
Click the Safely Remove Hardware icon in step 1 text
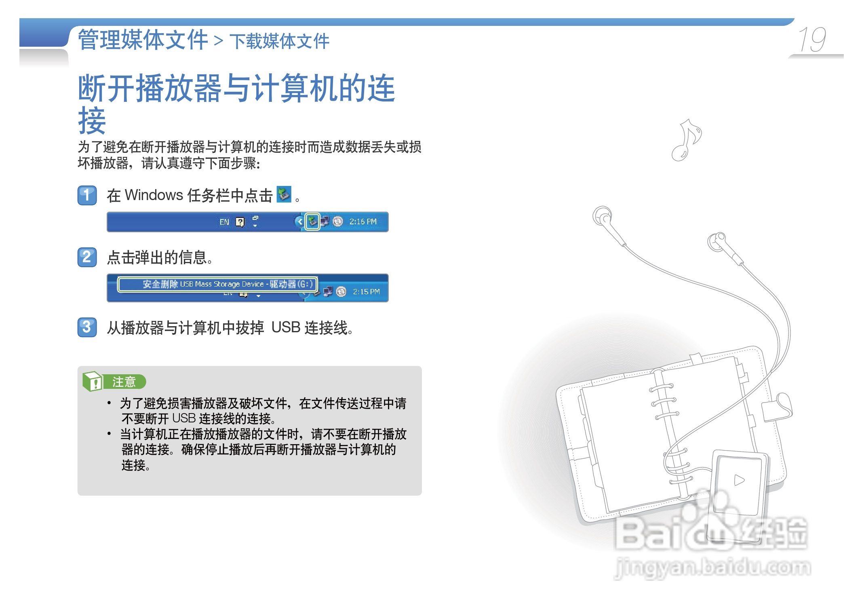[x=284, y=194]
